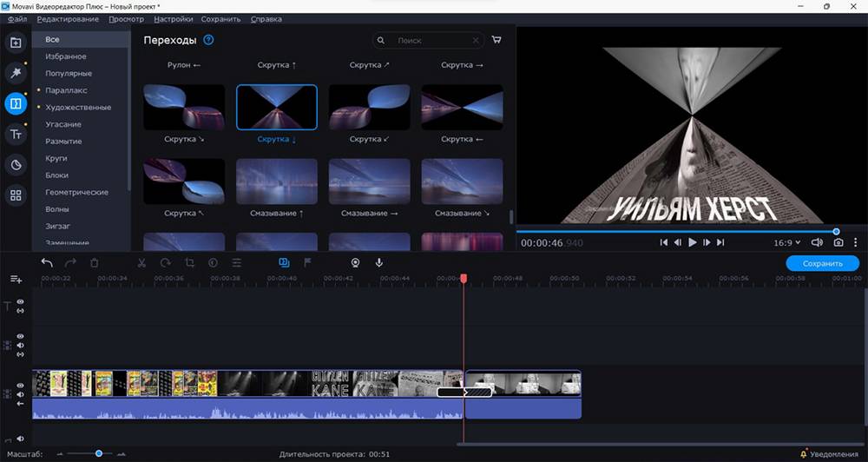Click the rotate clip icon

166,263
